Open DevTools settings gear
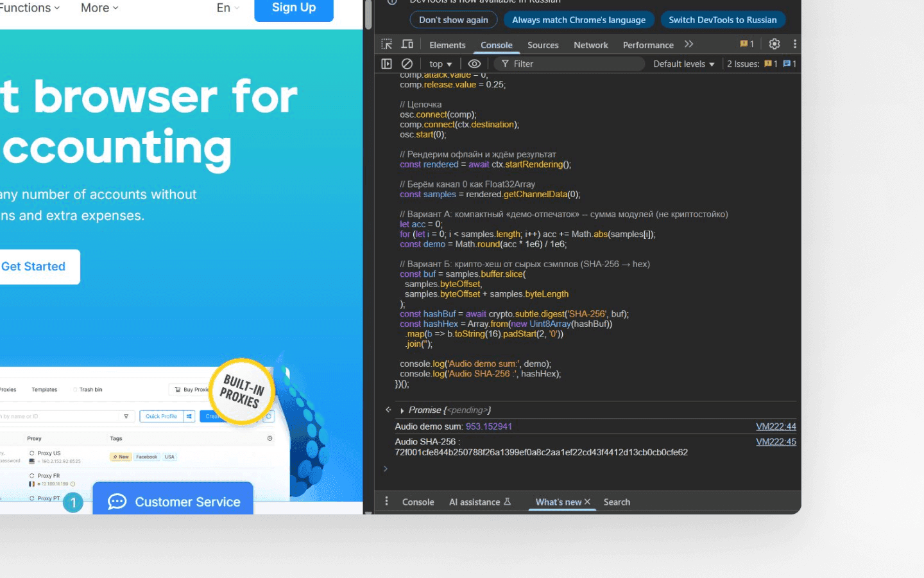Image resolution: width=924 pixels, height=578 pixels. click(x=774, y=44)
